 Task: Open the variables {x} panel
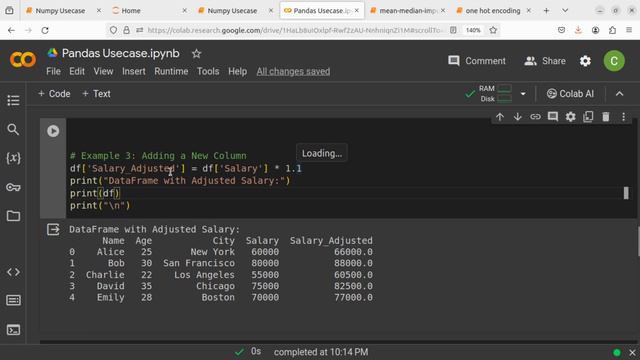13,158
